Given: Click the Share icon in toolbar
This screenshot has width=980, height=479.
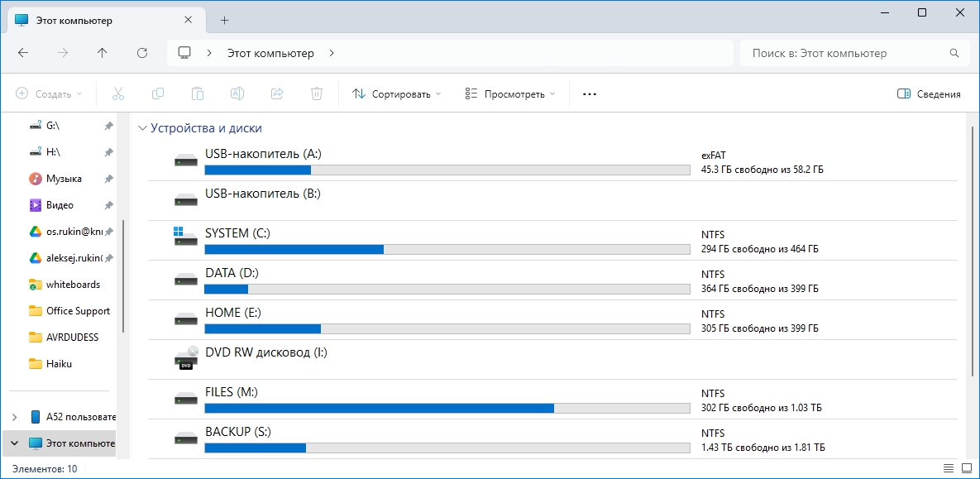Looking at the screenshot, I should click(x=277, y=93).
